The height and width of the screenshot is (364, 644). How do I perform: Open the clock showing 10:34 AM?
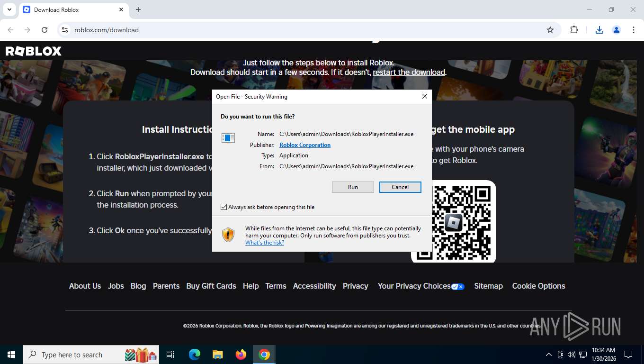603,355
